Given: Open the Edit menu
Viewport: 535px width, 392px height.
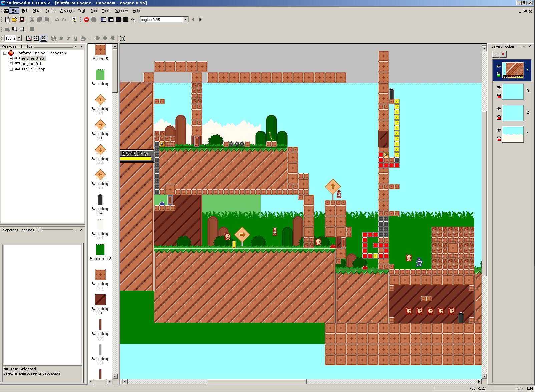Looking at the screenshot, I should click(x=25, y=11).
